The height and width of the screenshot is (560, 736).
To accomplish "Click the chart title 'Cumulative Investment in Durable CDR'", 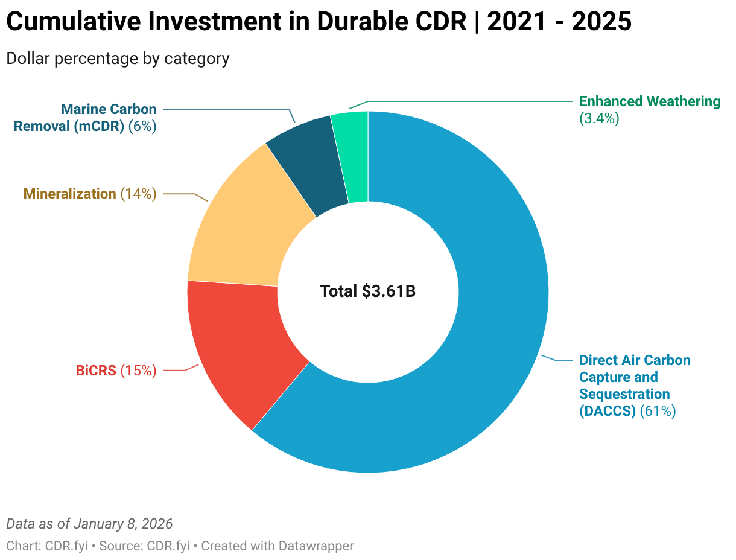I will point(236,22).
